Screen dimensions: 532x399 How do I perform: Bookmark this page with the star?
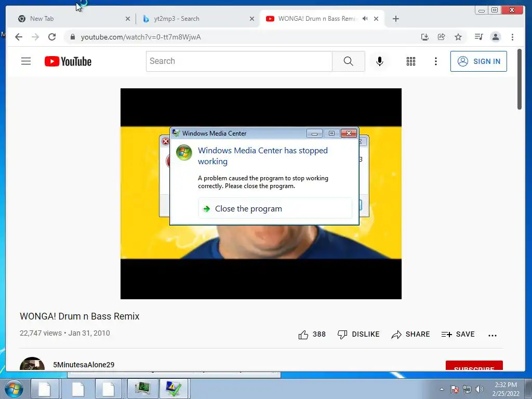(458, 37)
